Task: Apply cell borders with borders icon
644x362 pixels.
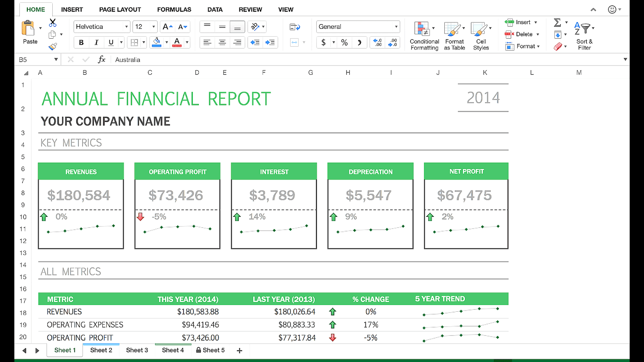Action: point(134,42)
